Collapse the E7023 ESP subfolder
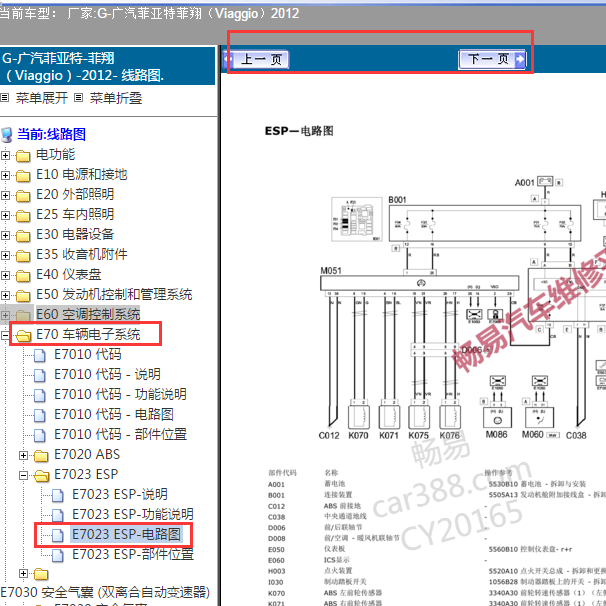606x606 pixels. tap(23, 475)
